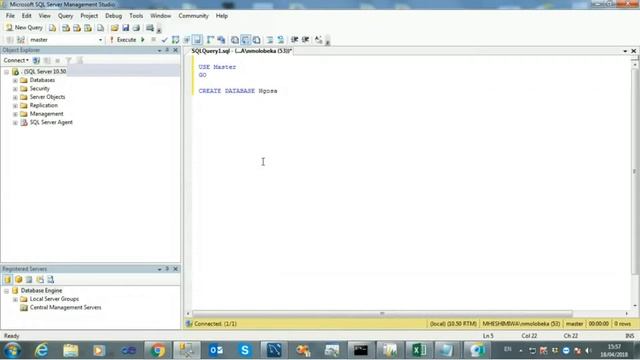Viewport: 640px width, 360px height.
Task: Click Analysis Services DMX Query icon
Action: tap(77, 28)
